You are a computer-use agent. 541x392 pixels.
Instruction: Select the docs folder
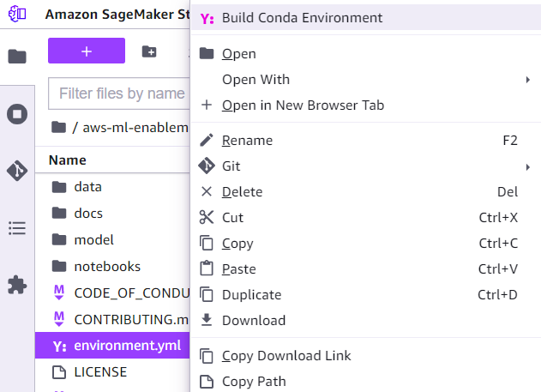pyautogui.click(x=112, y=214)
